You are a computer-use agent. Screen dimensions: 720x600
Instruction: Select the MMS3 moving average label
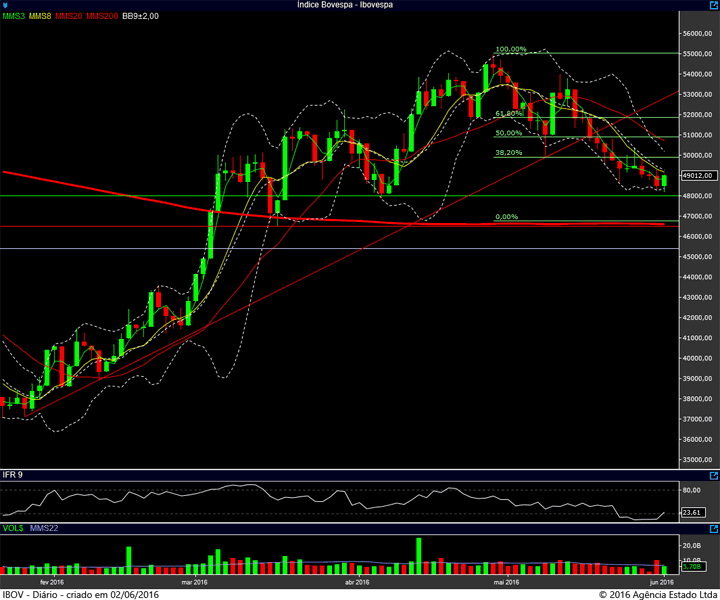(x=13, y=16)
